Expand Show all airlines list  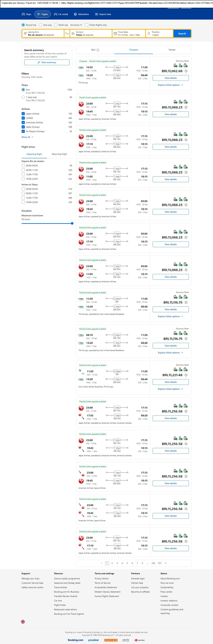click(x=27, y=137)
